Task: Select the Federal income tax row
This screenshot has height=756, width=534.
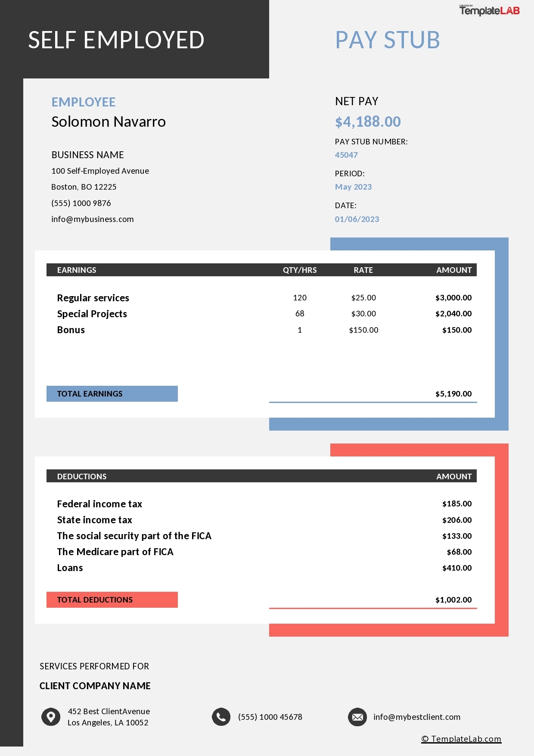Action: (x=99, y=504)
